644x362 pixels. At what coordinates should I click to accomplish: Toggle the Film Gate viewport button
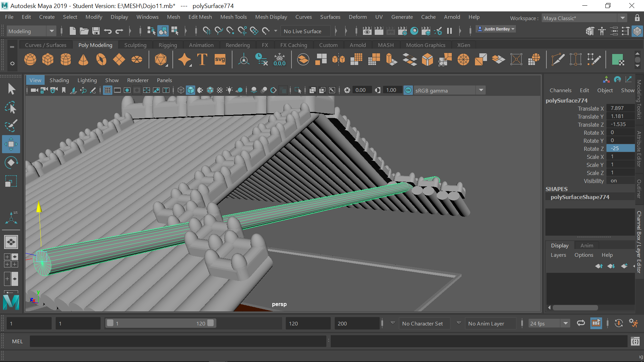pos(117,90)
